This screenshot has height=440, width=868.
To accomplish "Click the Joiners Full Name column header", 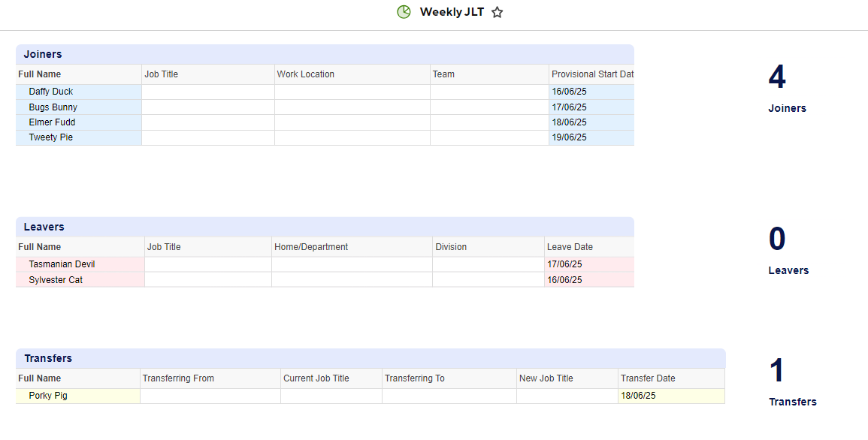I will click(79, 74).
